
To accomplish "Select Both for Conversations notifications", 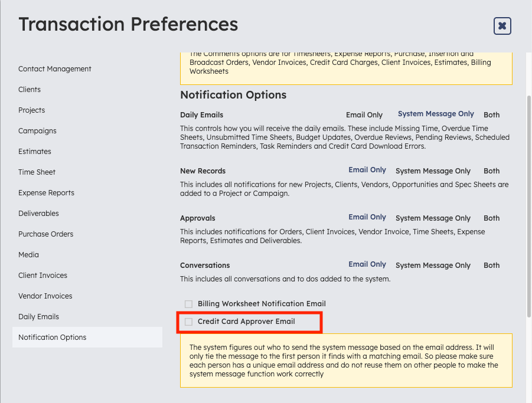I will [x=491, y=266].
